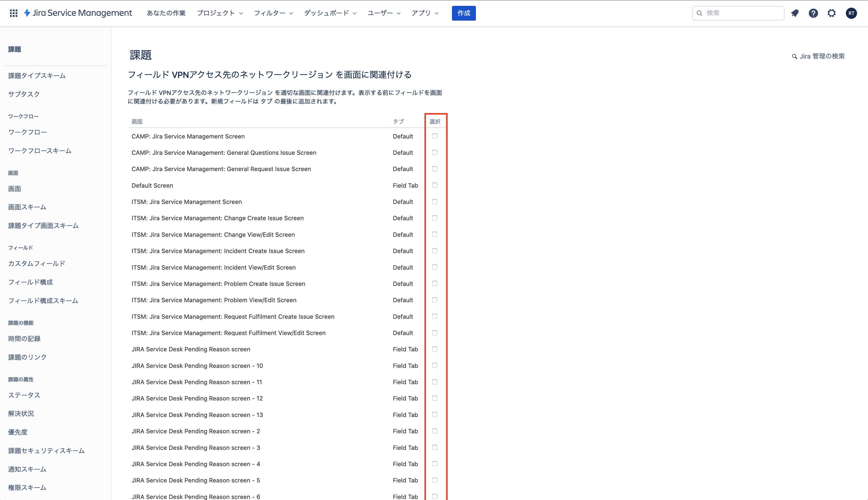Open the settings gear icon
Viewport: 868px width, 500px height.
coord(832,13)
